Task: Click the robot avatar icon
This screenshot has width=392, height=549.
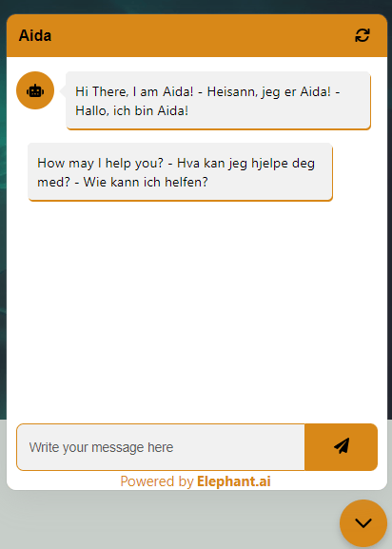Action: tap(35, 90)
